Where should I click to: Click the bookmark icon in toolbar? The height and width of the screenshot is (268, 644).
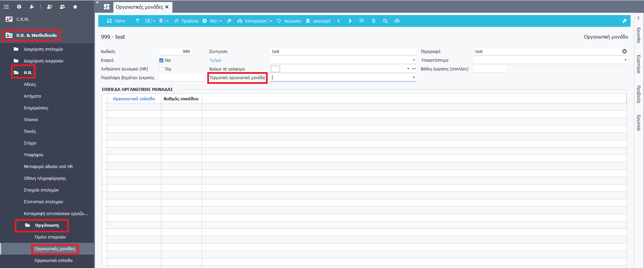point(161,21)
